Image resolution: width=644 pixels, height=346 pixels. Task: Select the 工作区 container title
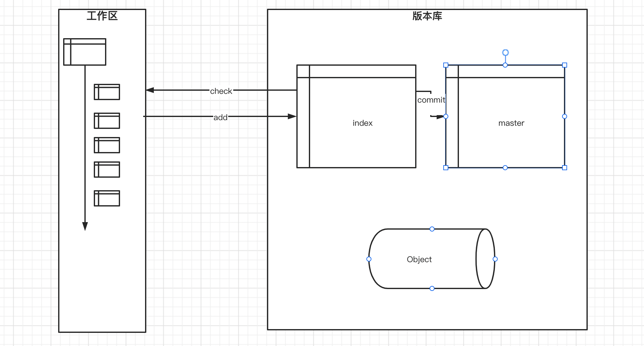pos(102,16)
